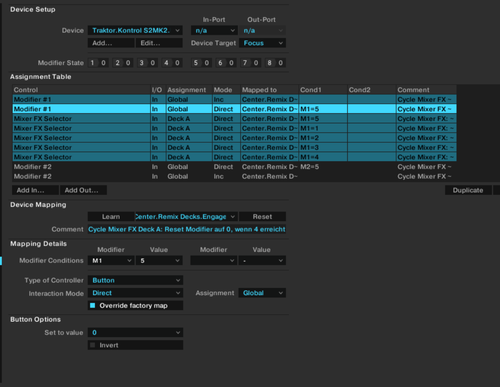Open the Center.Remix Decks.Engage mapping dropdown

pyautogui.click(x=186, y=217)
